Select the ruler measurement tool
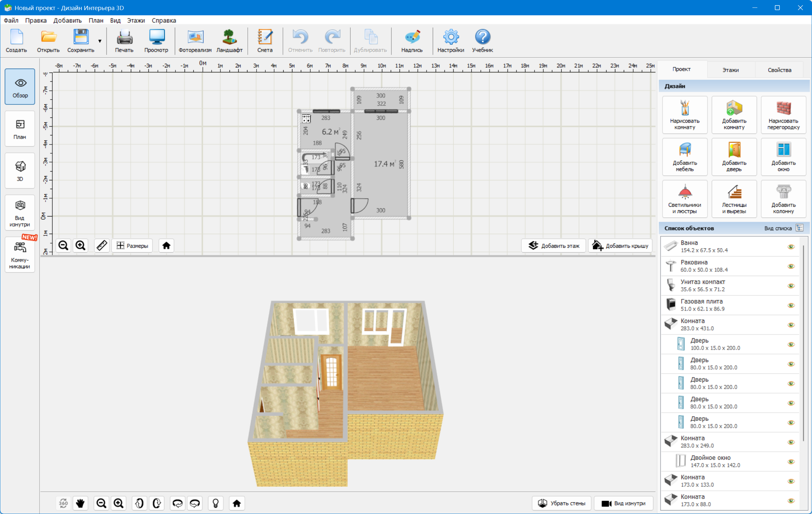The height and width of the screenshot is (514, 812). [102, 245]
